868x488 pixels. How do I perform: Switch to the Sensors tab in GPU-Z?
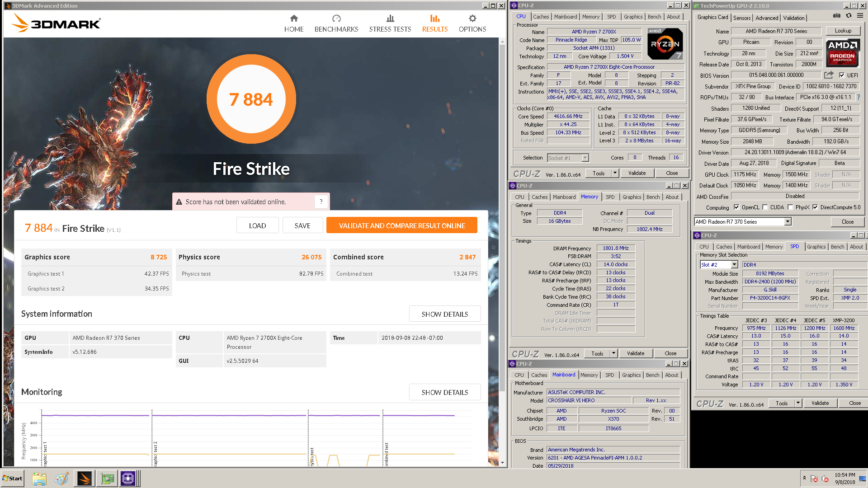click(742, 18)
